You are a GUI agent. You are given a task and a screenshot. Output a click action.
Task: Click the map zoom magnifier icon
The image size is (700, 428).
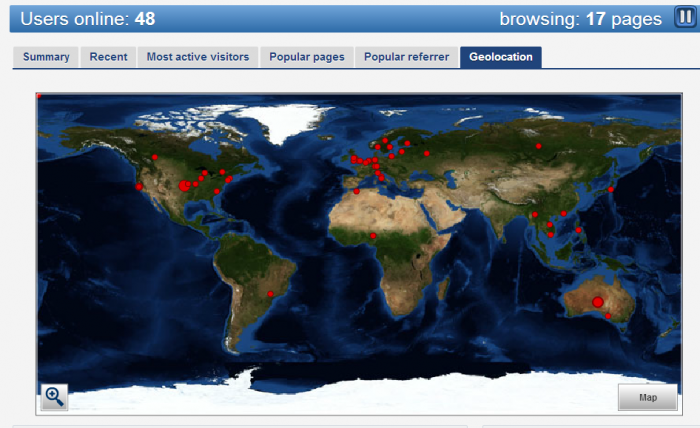[x=54, y=397]
